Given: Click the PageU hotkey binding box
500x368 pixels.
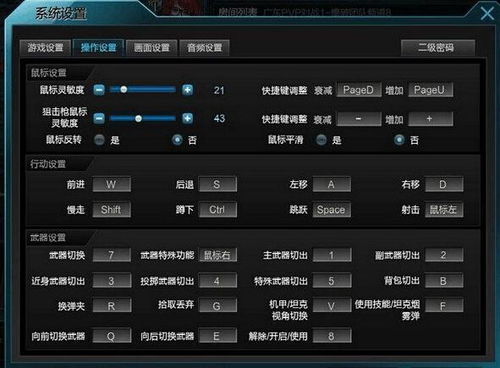Looking at the screenshot, I should click(430, 90).
